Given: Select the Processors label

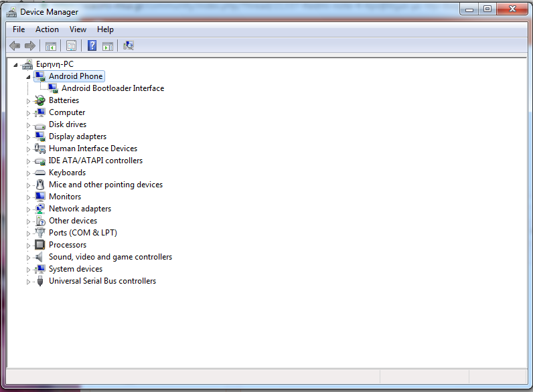Looking at the screenshot, I should coord(68,245).
